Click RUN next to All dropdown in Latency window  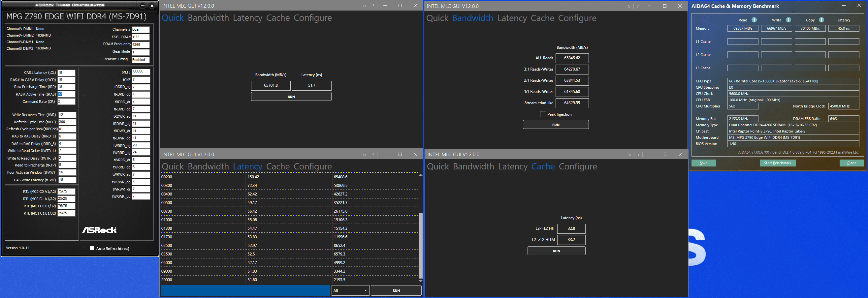coord(396,290)
